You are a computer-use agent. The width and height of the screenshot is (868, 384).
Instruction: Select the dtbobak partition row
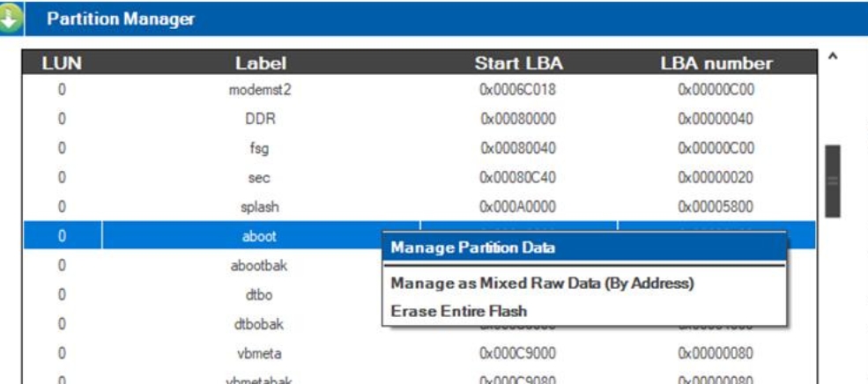pos(260,324)
